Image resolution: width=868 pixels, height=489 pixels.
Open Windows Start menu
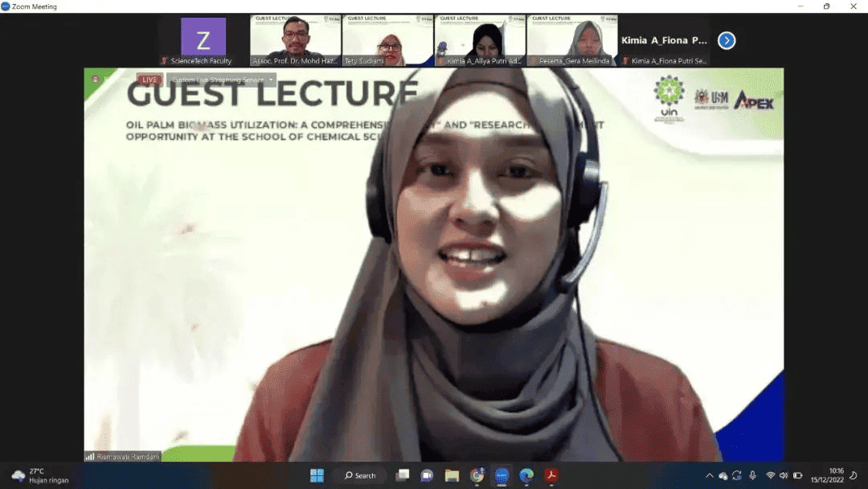click(x=317, y=475)
